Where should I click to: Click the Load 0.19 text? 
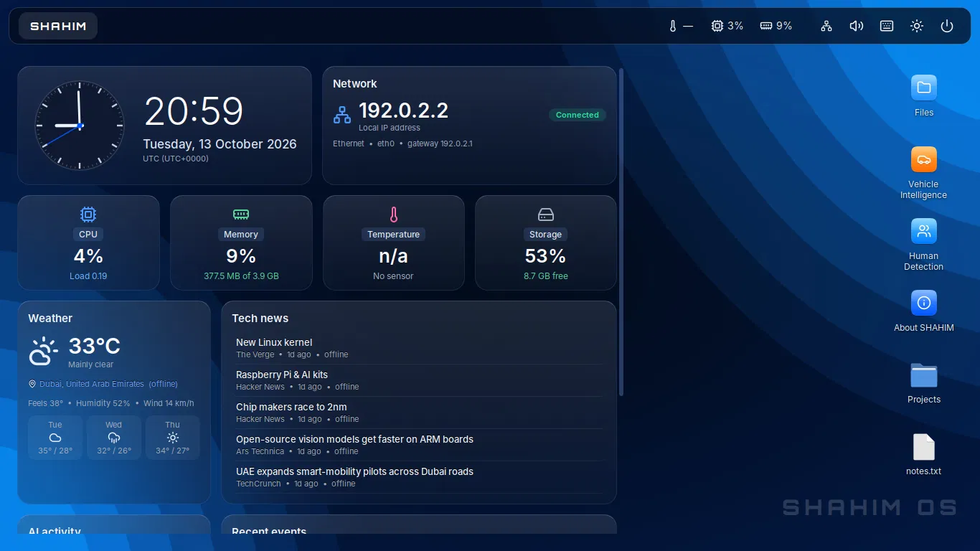pos(88,275)
